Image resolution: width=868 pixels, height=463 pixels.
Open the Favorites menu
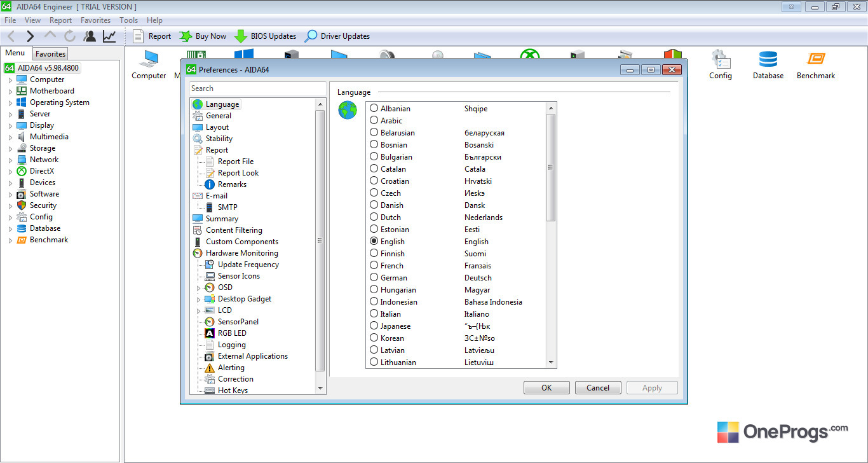[95, 20]
